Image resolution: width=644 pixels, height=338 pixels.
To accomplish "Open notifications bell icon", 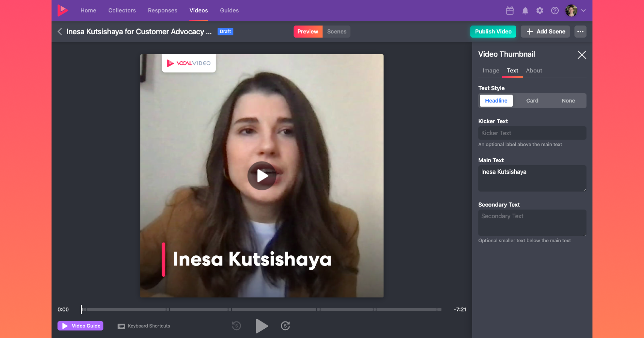I will point(525,10).
